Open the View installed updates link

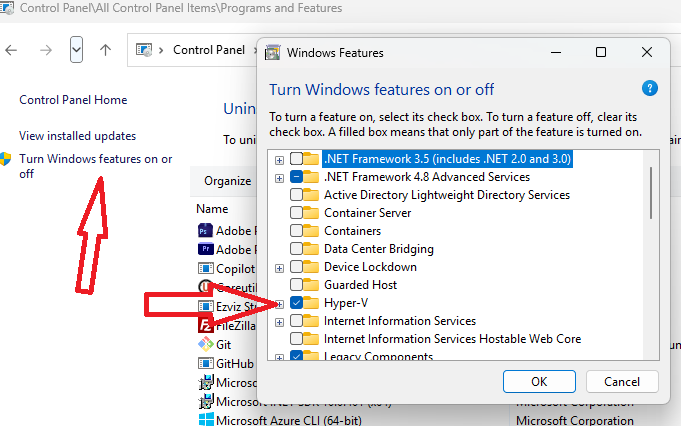click(x=77, y=136)
